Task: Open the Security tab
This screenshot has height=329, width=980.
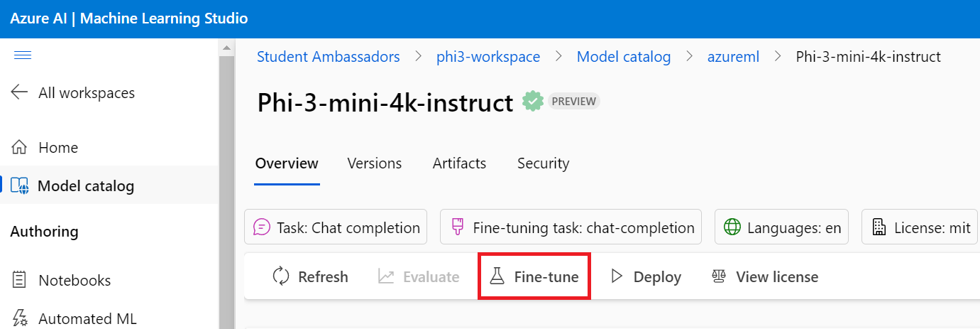Action: pos(544,163)
